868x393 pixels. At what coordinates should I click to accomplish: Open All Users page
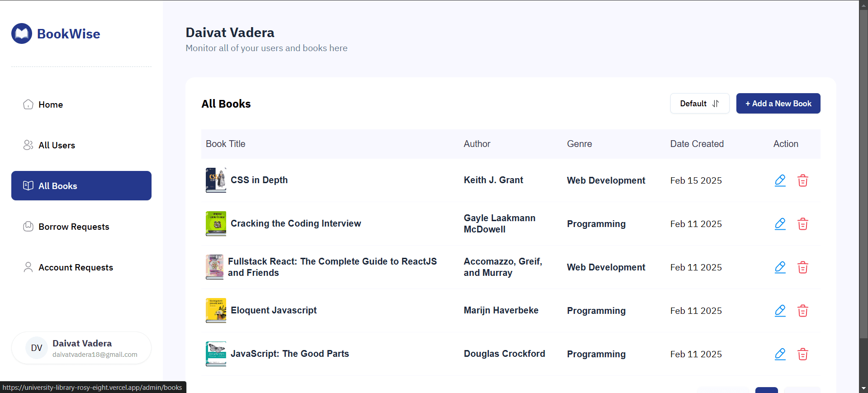pos(57,145)
